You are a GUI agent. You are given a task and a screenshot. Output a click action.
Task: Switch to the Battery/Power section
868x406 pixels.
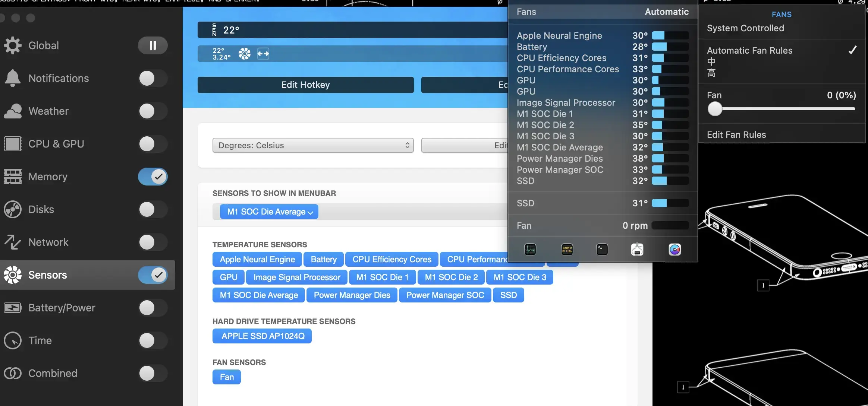[61, 308]
